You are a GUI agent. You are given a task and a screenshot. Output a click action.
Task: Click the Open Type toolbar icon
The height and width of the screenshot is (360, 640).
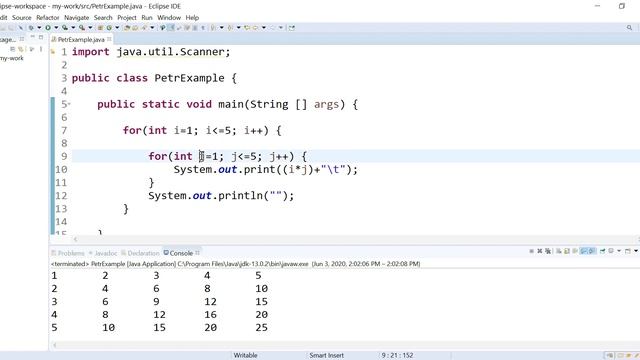[127, 28]
